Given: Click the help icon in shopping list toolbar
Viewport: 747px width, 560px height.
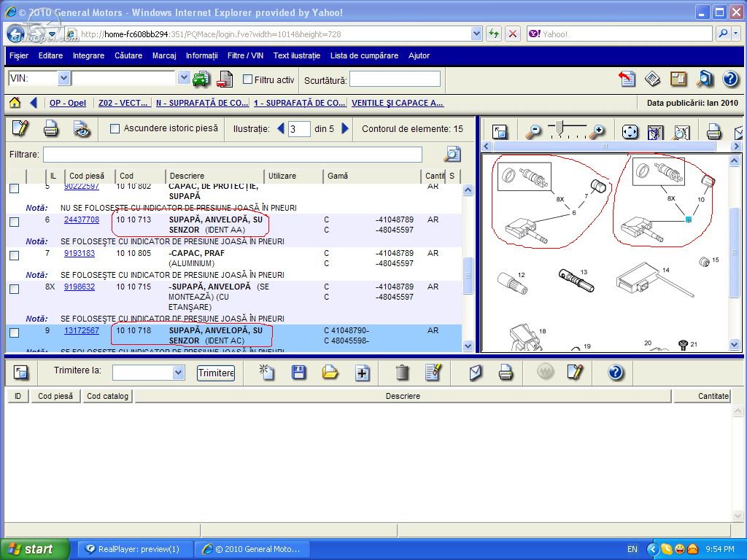Looking at the screenshot, I should point(616,372).
